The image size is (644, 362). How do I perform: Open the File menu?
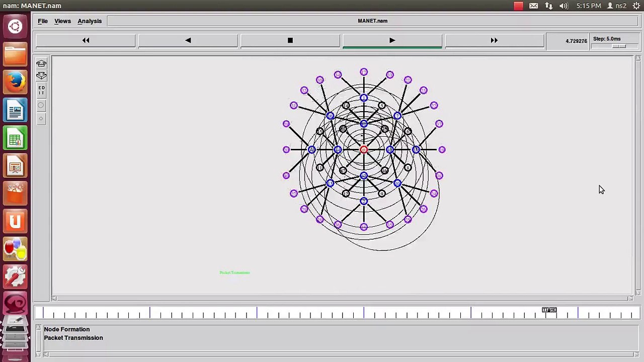point(43,21)
